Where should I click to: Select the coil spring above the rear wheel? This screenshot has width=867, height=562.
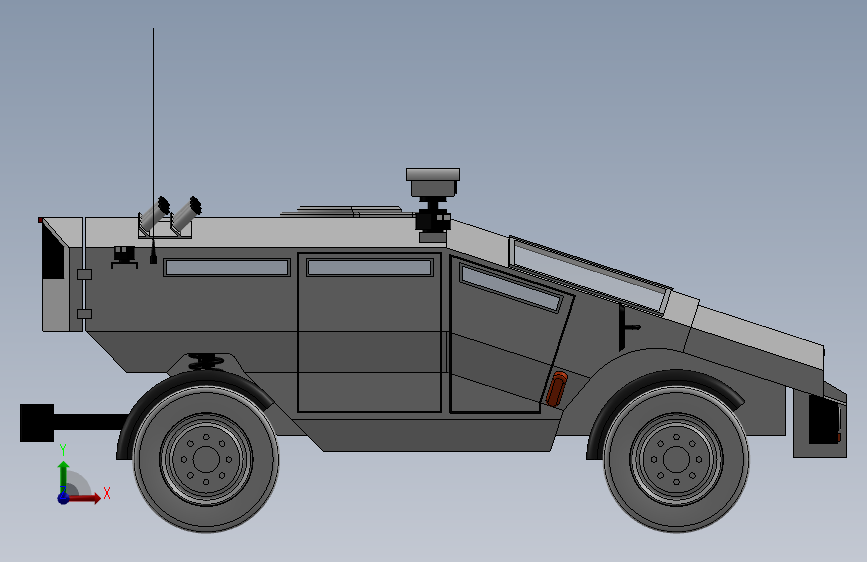(206, 362)
